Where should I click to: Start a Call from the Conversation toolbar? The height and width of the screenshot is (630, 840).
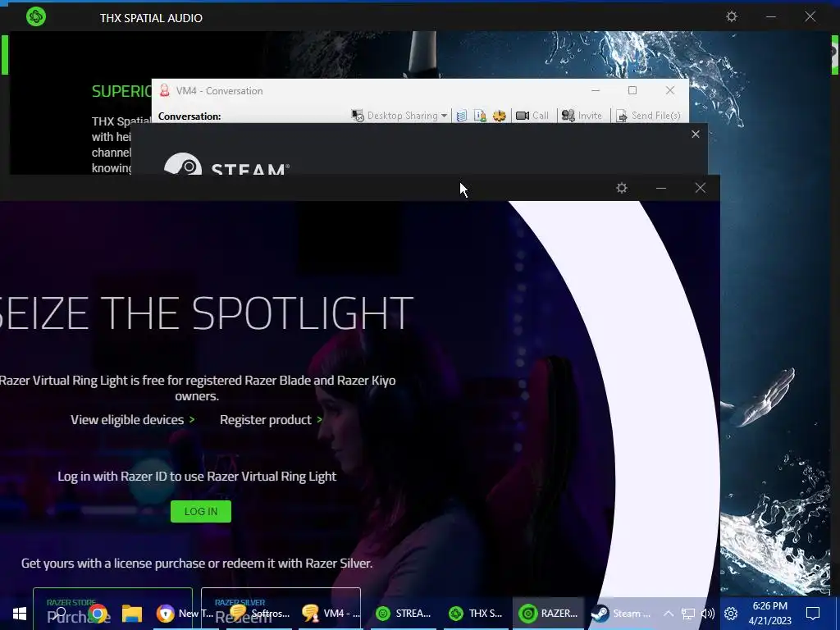(532, 116)
